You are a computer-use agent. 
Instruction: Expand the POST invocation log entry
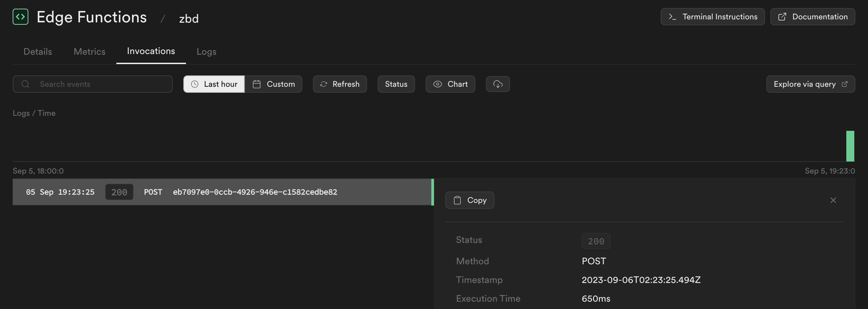(x=222, y=192)
